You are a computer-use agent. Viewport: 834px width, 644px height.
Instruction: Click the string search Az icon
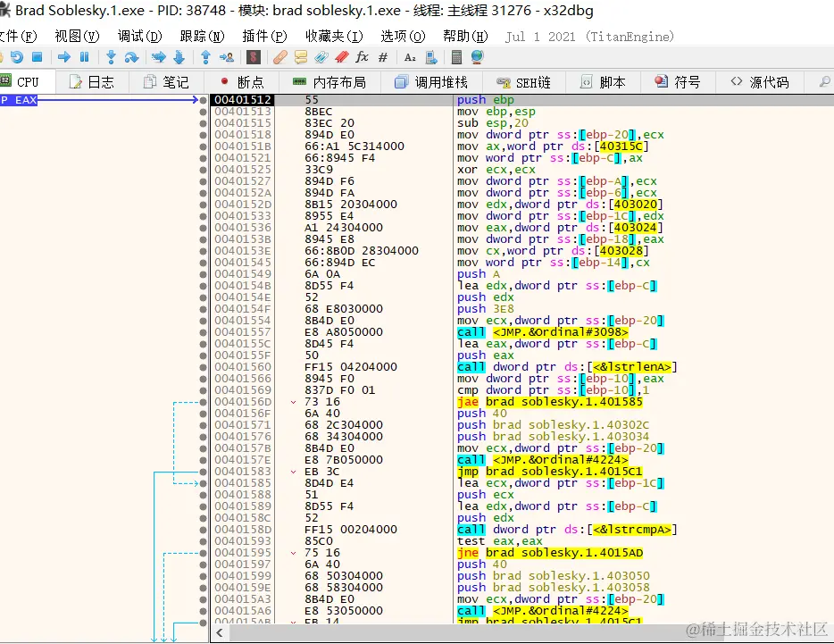coord(410,57)
